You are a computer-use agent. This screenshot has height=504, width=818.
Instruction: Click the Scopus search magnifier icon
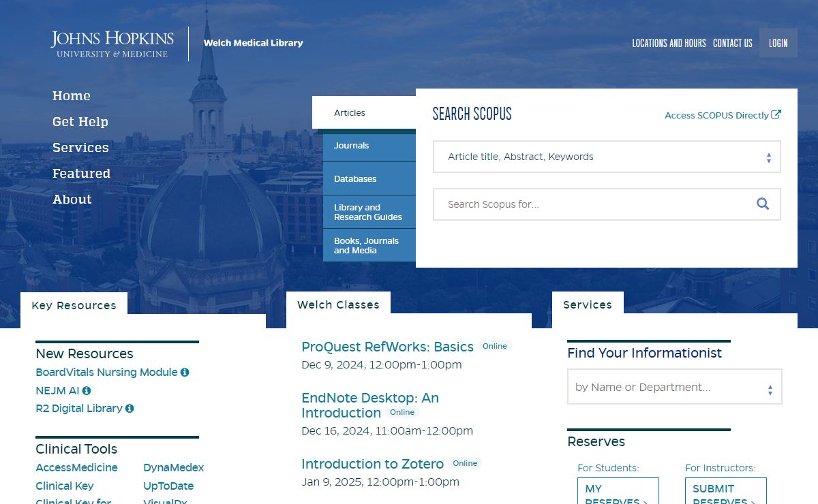[763, 204]
